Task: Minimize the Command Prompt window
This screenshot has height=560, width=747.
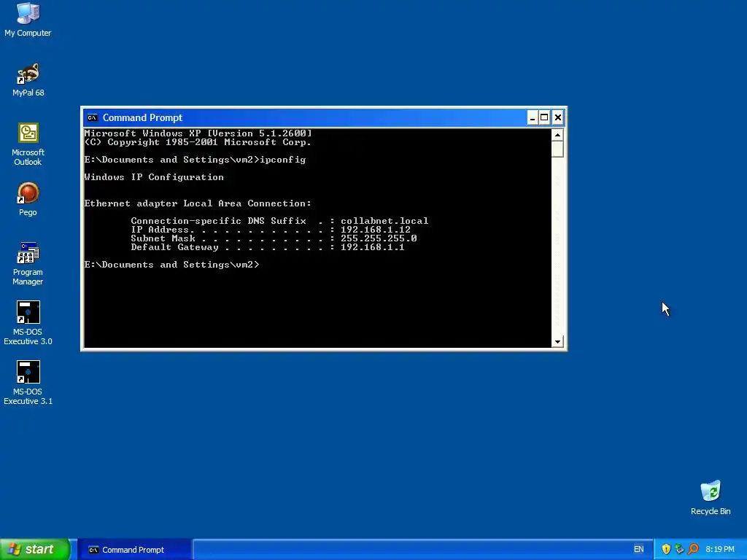Action: 533,117
